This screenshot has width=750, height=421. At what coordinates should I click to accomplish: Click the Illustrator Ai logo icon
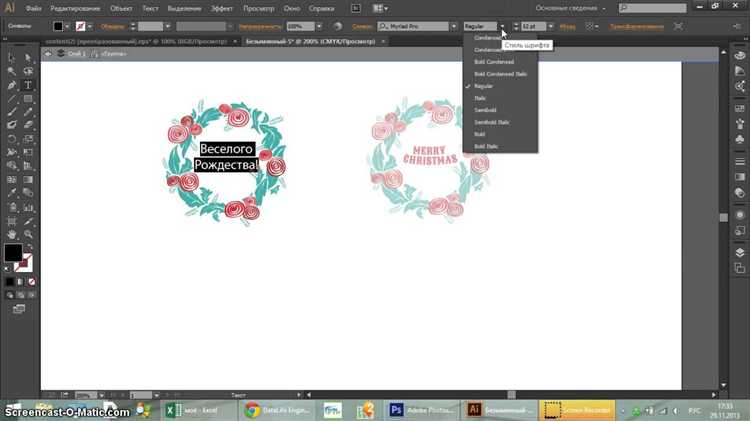pyautogui.click(x=9, y=8)
